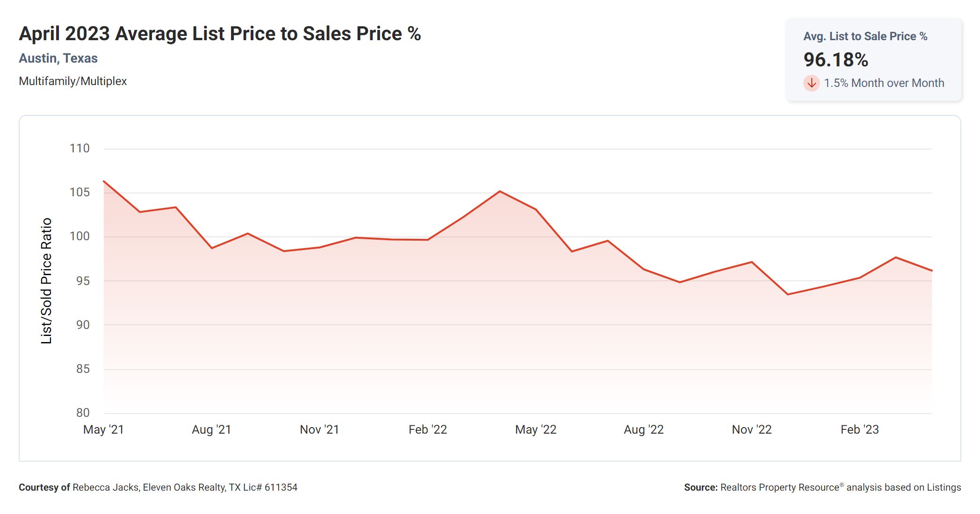Click the 96.18% average value
The image size is (980, 514).
(x=836, y=60)
